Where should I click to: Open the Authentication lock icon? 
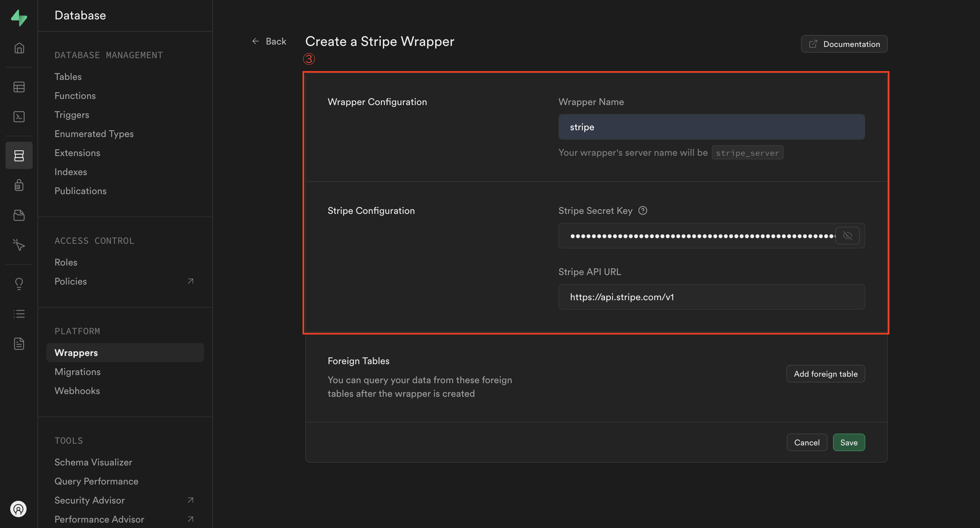tap(19, 185)
